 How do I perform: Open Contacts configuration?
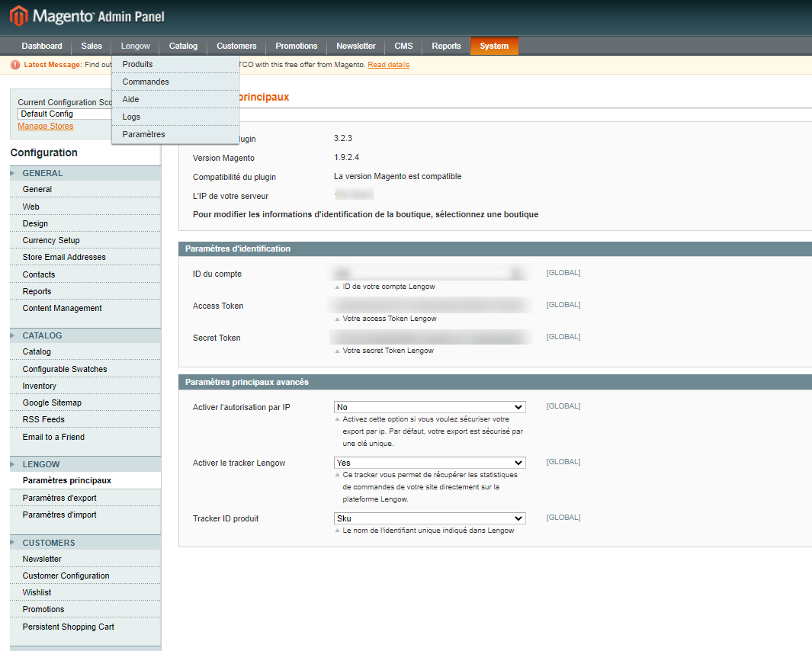85,274
